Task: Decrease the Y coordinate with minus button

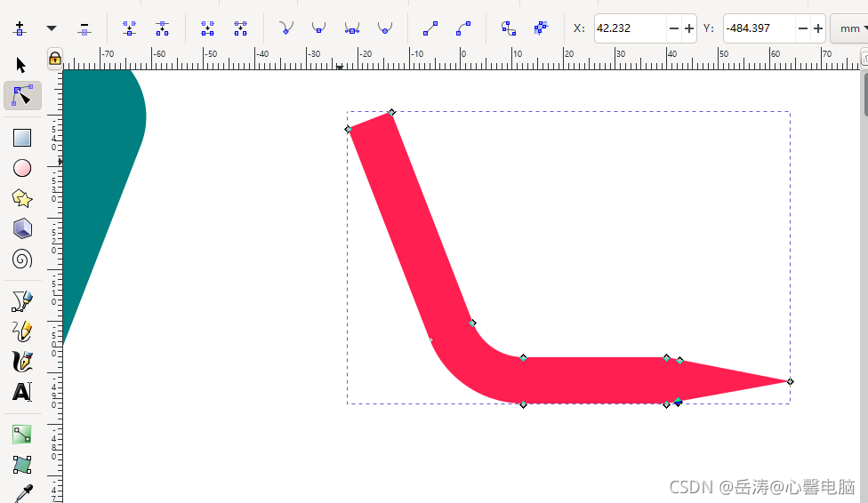Action: coord(803,28)
